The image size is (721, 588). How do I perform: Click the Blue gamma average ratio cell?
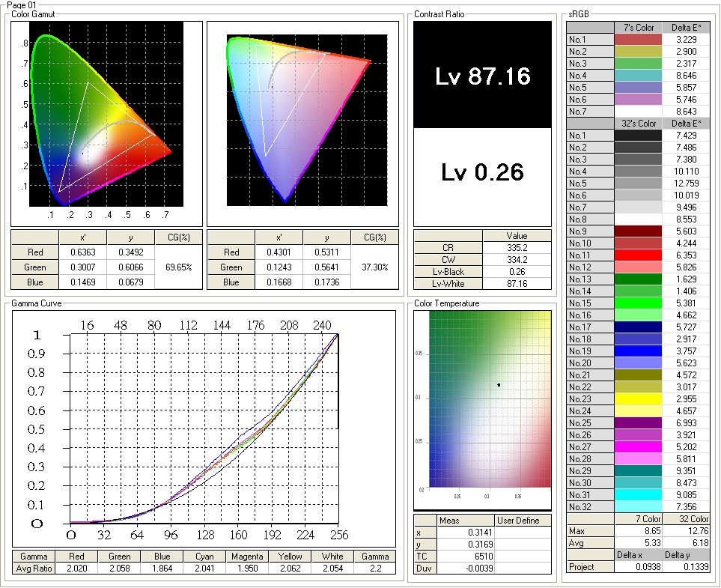coord(162,569)
